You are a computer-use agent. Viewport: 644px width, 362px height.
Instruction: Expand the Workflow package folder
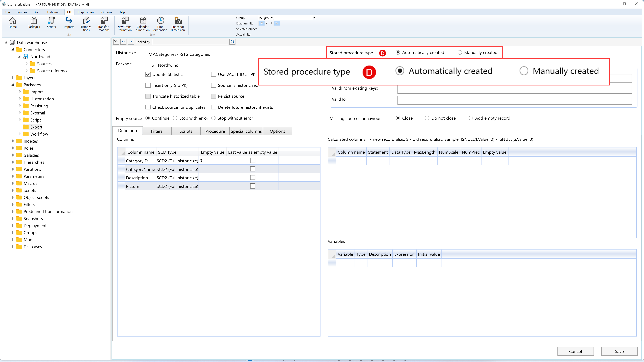pyautogui.click(x=20, y=134)
